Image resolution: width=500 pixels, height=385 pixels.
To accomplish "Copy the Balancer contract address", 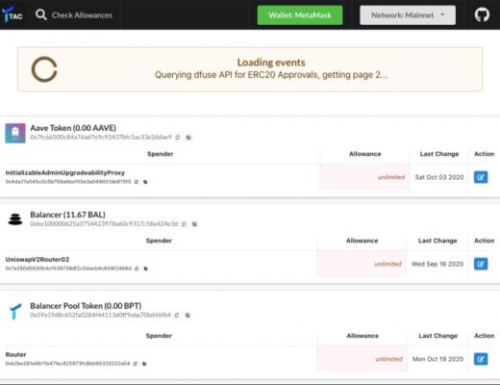I will point(184,224).
